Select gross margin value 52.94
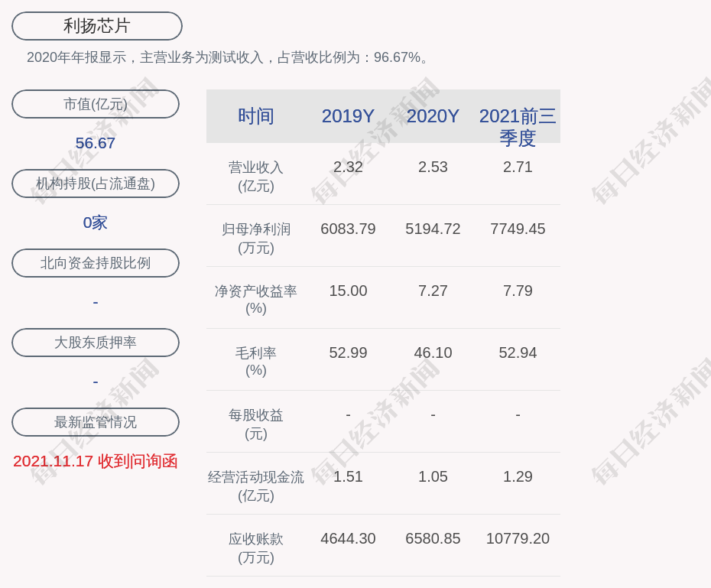The width and height of the screenshot is (711, 588). click(518, 352)
